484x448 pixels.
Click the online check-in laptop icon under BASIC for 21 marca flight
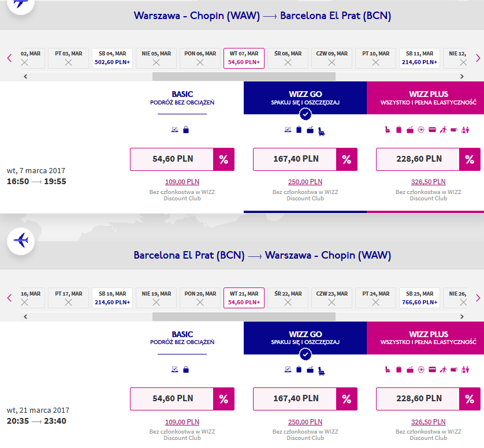click(174, 369)
